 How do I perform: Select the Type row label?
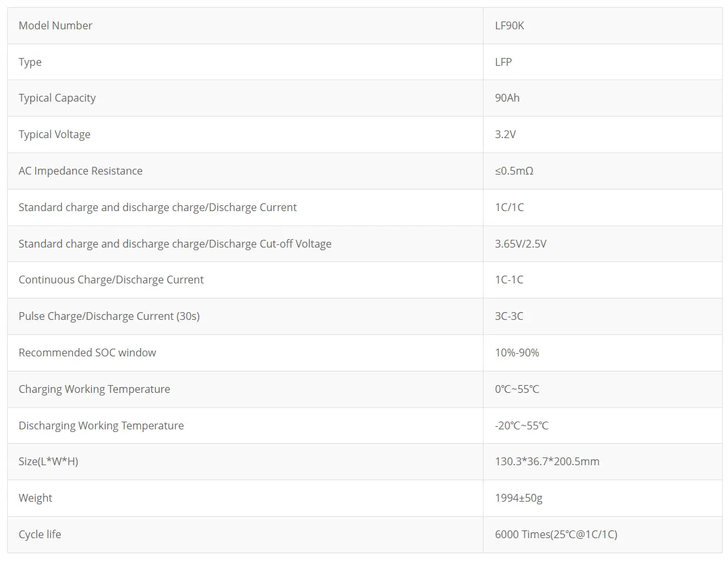click(x=30, y=62)
